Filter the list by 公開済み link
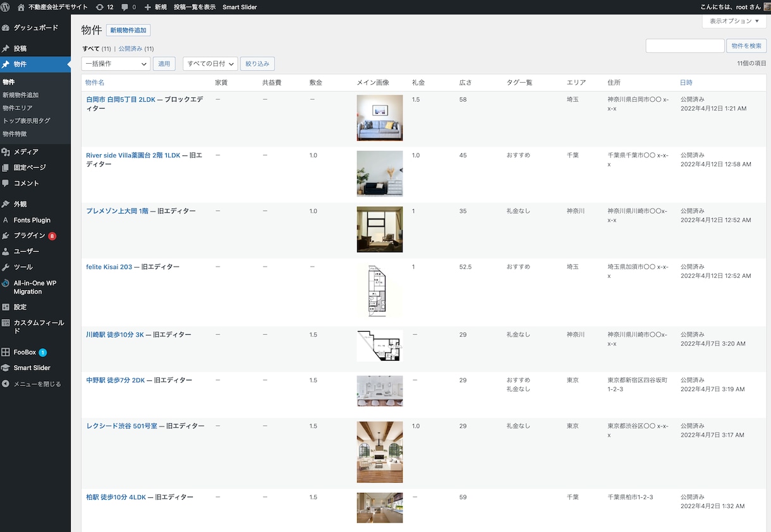The height and width of the screenshot is (532, 771). coord(130,49)
